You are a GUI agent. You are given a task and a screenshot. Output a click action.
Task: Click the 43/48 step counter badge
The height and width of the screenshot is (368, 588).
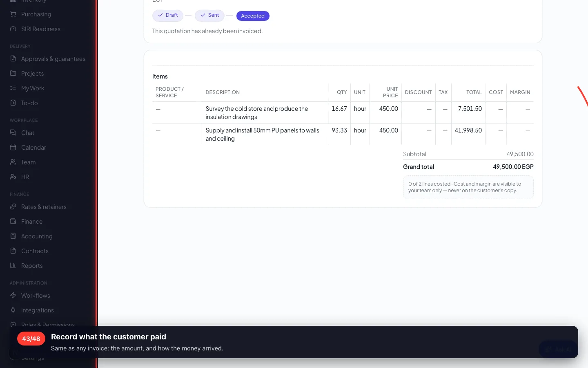pos(31,339)
